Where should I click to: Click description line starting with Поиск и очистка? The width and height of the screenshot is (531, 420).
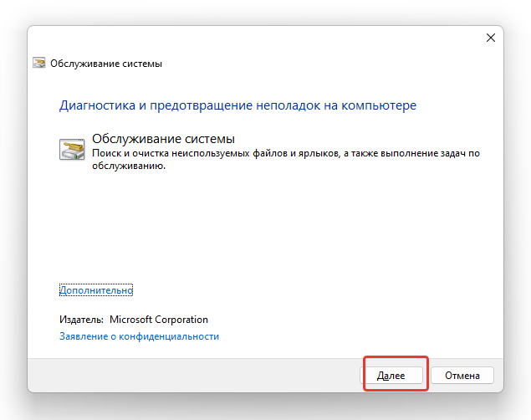click(286, 153)
